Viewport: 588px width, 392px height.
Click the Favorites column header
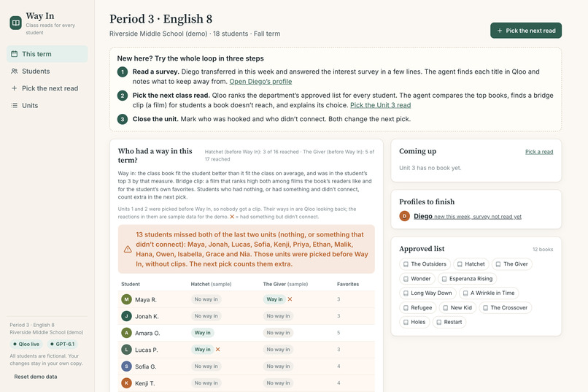(348, 285)
